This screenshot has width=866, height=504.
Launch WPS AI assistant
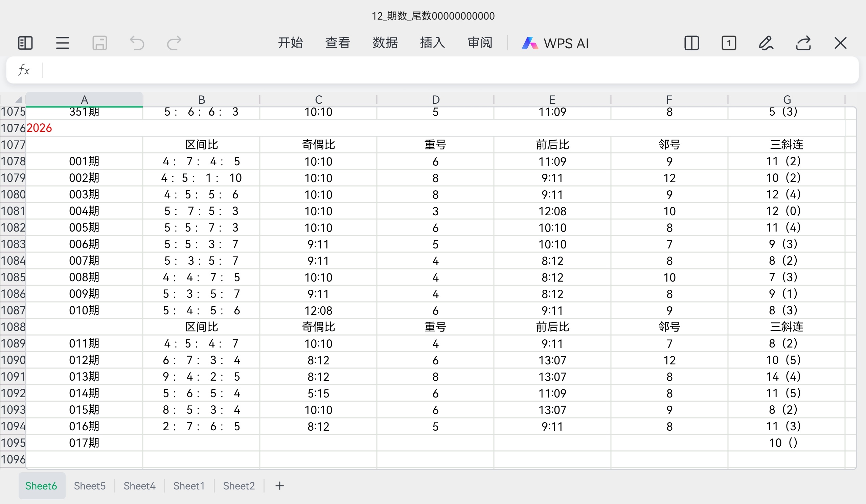click(555, 43)
